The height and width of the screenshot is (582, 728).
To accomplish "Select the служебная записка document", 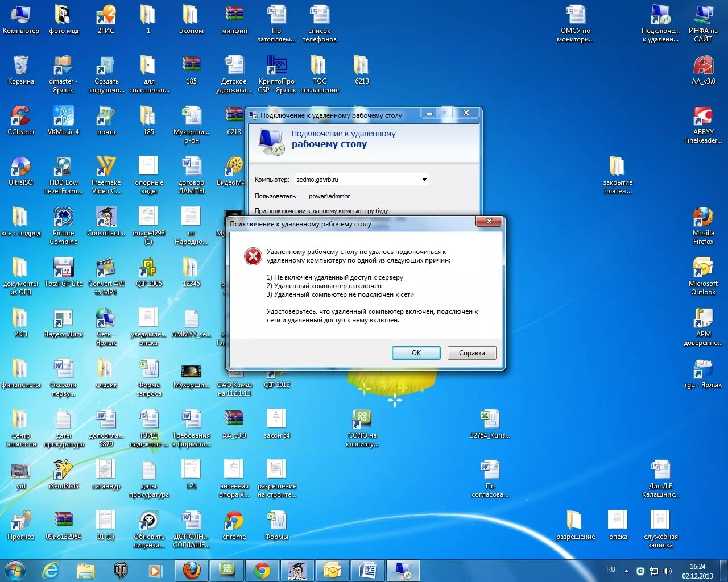I will 660,529.
